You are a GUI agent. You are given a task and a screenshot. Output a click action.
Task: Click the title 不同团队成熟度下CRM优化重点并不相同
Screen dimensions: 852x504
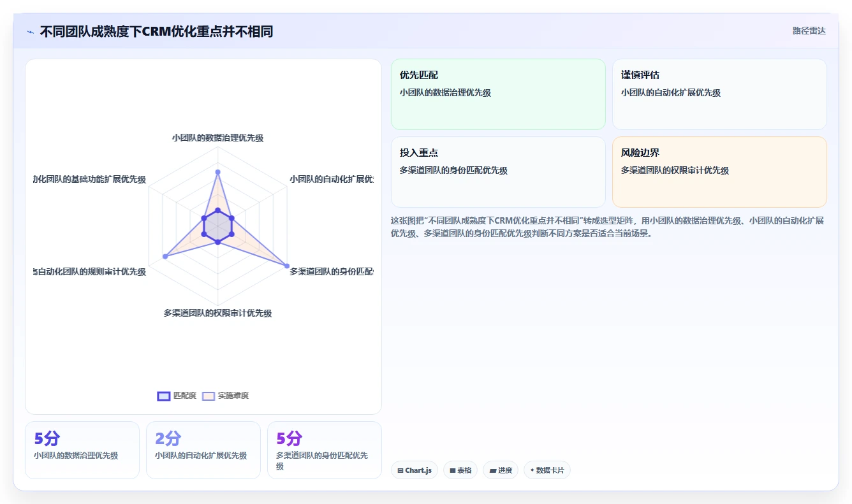pyautogui.click(x=156, y=31)
